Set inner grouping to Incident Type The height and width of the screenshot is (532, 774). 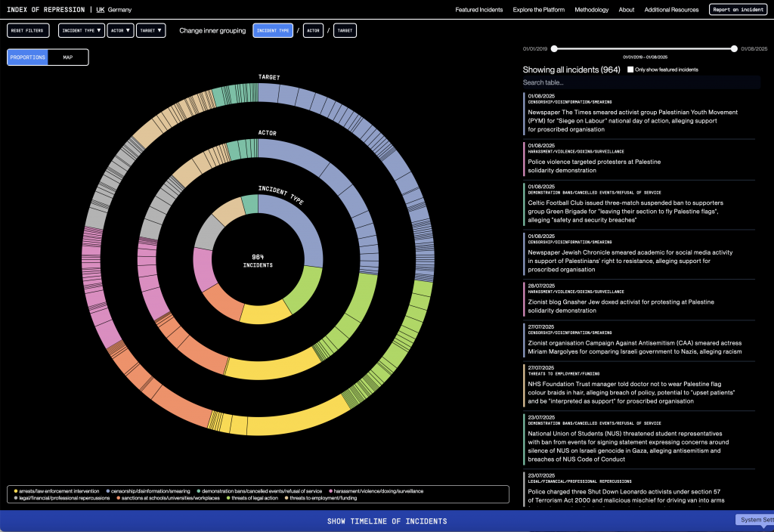click(x=273, y=30)
